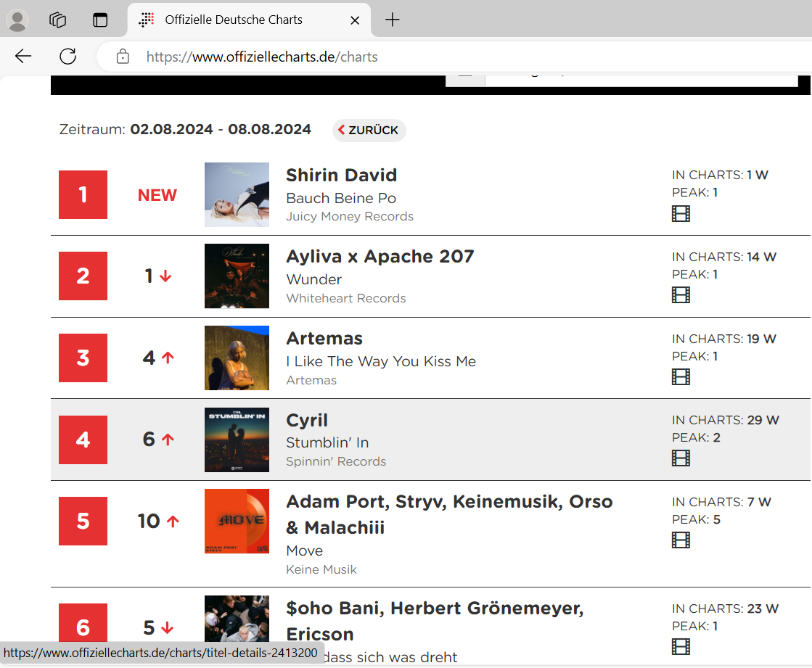Image resolution: width=812 pixels, height=668 pixels.
Task: Click the URL address bar field
Action: (435, 57)
